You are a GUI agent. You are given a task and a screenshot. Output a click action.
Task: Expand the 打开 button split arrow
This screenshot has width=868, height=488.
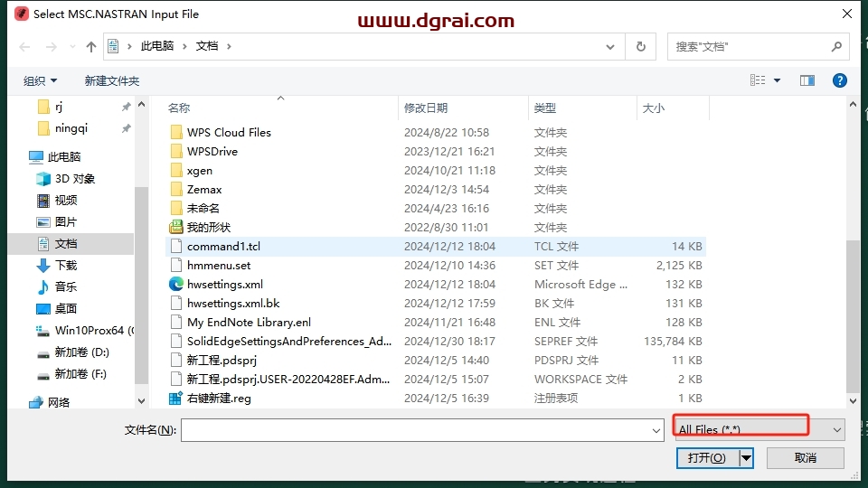746,457
